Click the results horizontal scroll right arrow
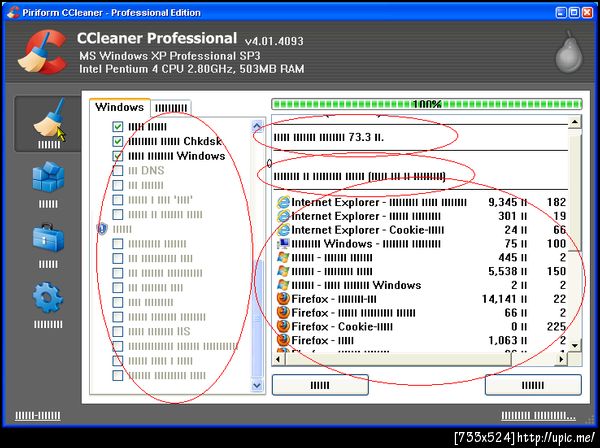This screenshot has width=600, height=448. 561,359
